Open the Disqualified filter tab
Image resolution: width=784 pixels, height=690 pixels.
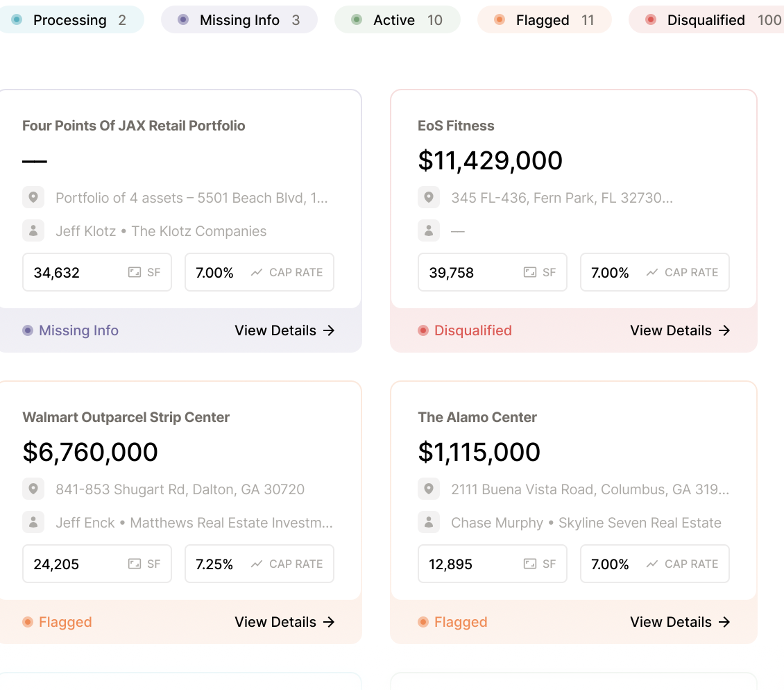click(708, 20)
